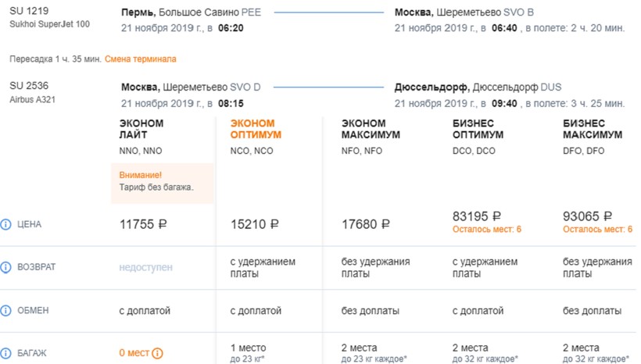
Task: Select the 83195 ₽ business price
Action: tap(477, 216)
